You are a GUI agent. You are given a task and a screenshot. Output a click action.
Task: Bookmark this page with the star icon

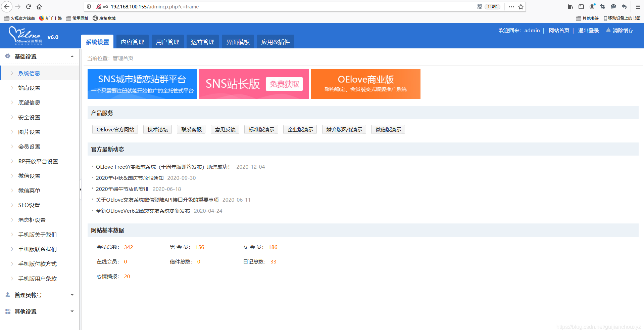pyautogui.click(x=521, y=7)
